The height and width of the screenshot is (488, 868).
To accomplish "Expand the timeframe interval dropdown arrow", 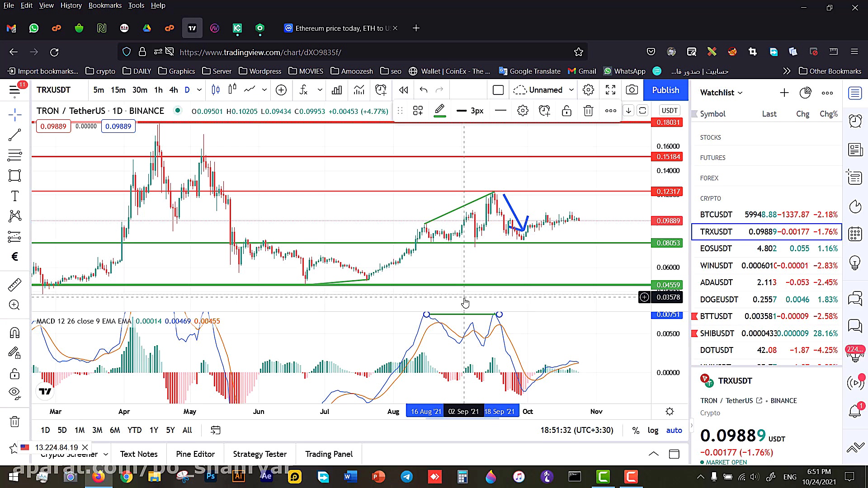I will [199, 90].
